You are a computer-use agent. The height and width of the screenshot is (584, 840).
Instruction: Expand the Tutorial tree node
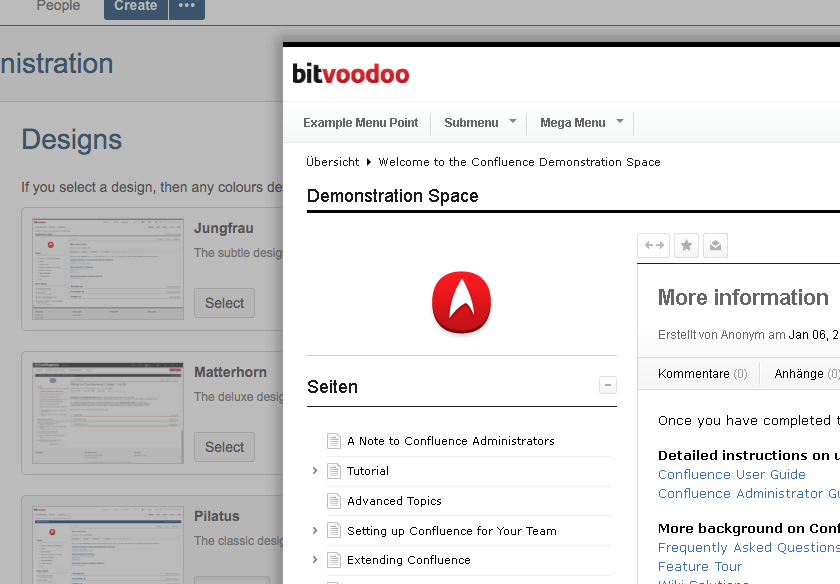pyautogui.click(x=315, y=471)
